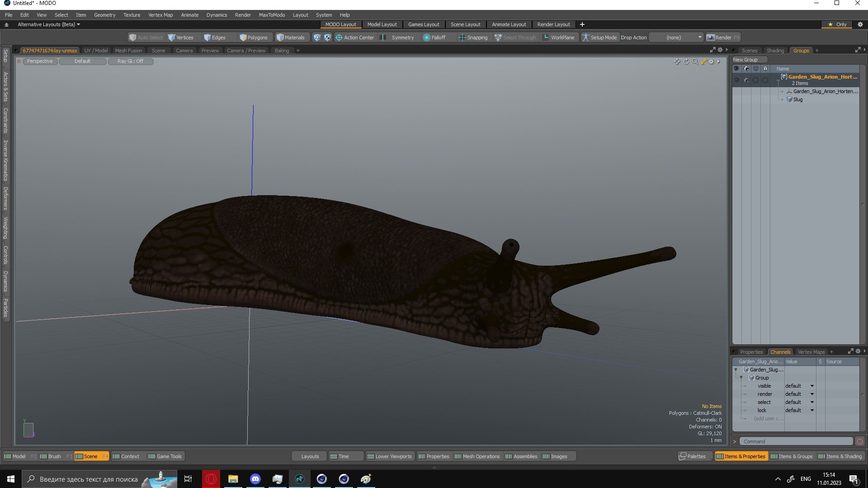Open Discord from the Windows taskbar
The height and width of the screenshot is (488, 868).
click(x=255, y=479)
